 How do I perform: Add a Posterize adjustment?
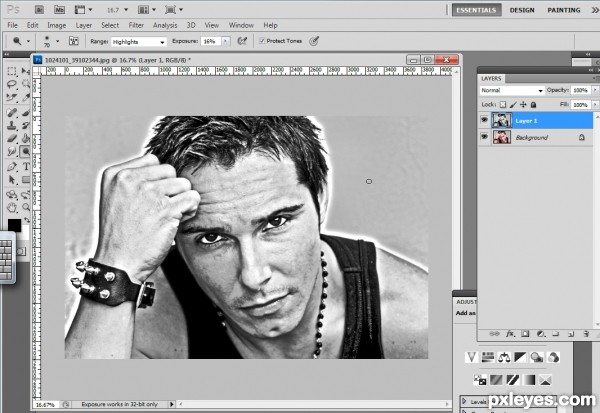click(496, 380)
